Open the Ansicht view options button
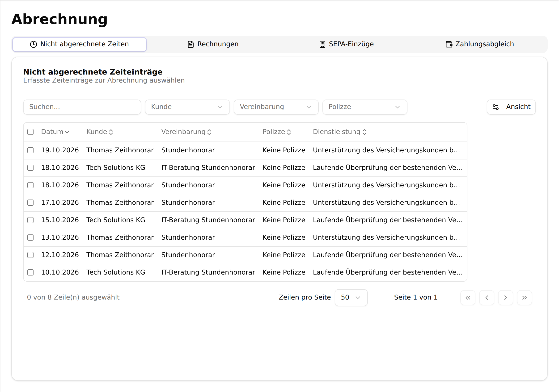The height and width of the screenshot is (392, 559). (x=511, y=107)
